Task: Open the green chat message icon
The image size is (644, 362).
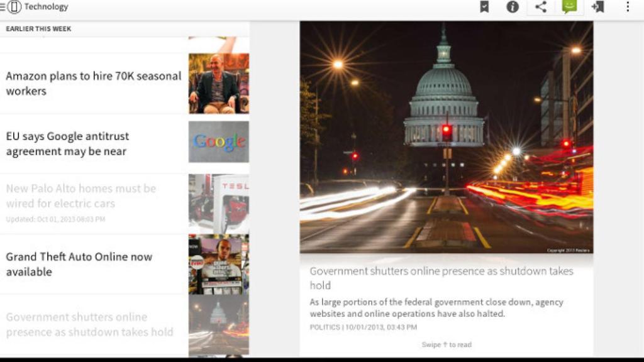Action: [x=570, y=7]
